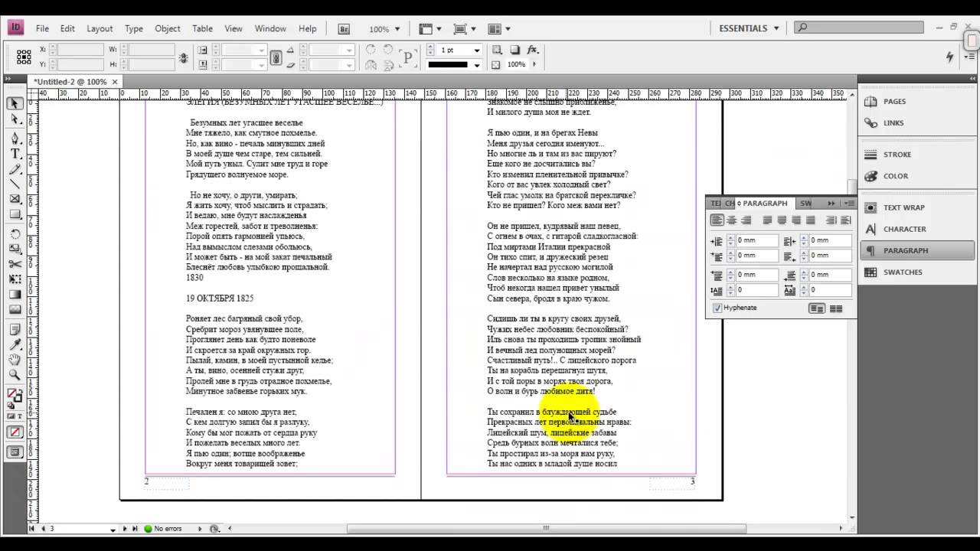The height and width of the screenshot is (551, 980).
Task: Choose the Free Transform tool
Action: 15,279
